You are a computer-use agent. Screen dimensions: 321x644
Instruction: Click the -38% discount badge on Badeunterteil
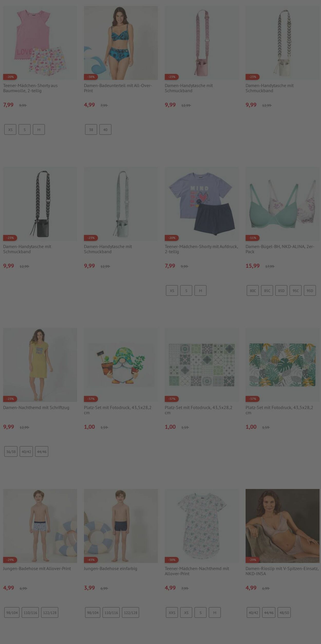tap(91, 77)
